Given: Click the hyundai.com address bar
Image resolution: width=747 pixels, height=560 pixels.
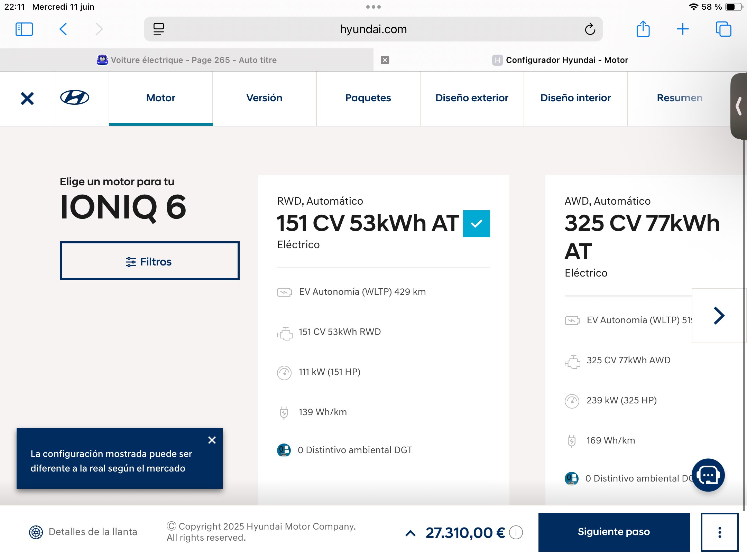Looking at the screenshot, I should [x=373, y=29].
